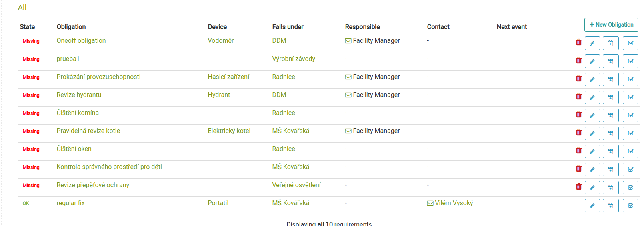Click the Elektrický kotel device link
This screenshot has width=644, height=226.
click(x=229, y=131)
